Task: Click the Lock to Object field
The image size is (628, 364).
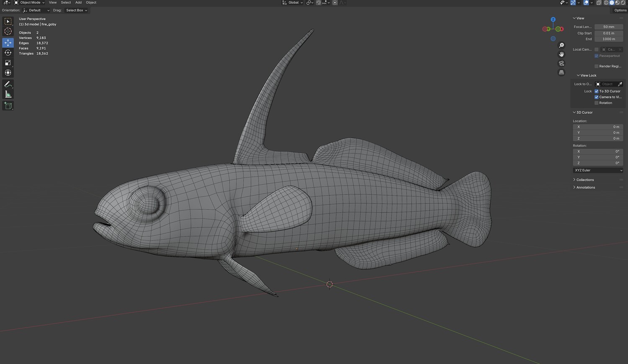Action: point(606,84)
